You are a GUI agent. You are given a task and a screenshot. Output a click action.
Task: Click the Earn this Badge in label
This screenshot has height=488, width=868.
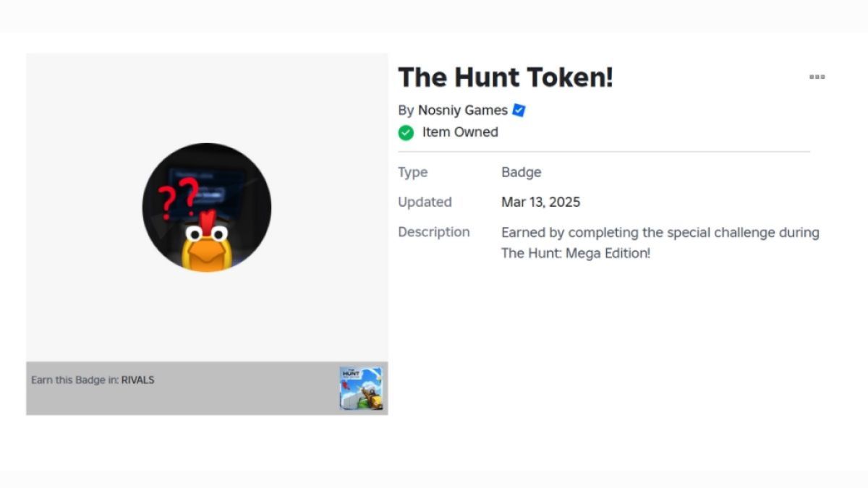[75, 380]
